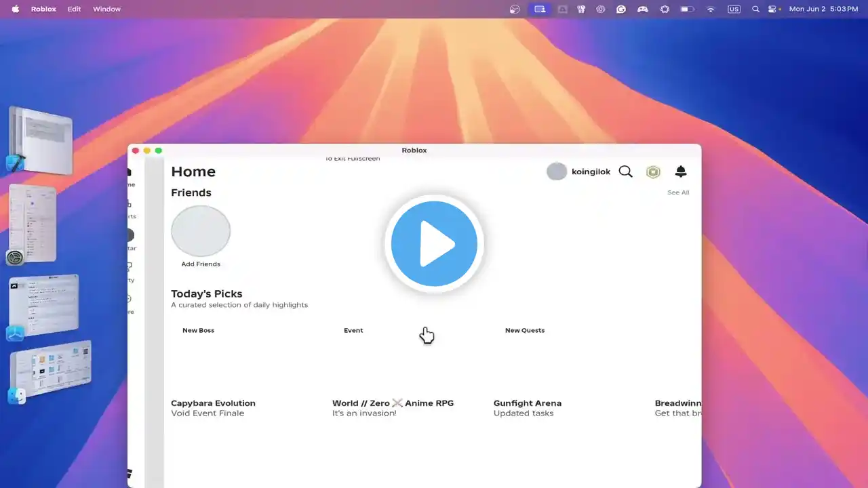Open the Party sidebar icon

[130, 266]
